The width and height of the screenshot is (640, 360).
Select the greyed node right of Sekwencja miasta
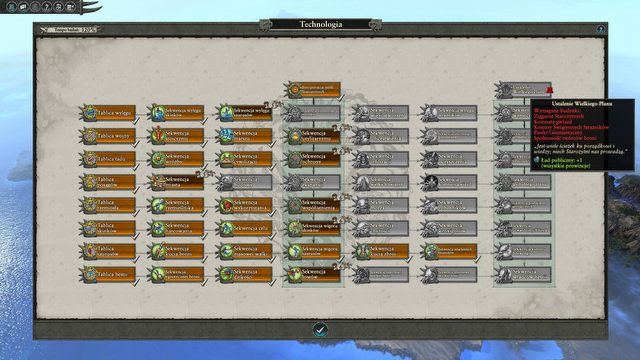(x=245, y=182)
